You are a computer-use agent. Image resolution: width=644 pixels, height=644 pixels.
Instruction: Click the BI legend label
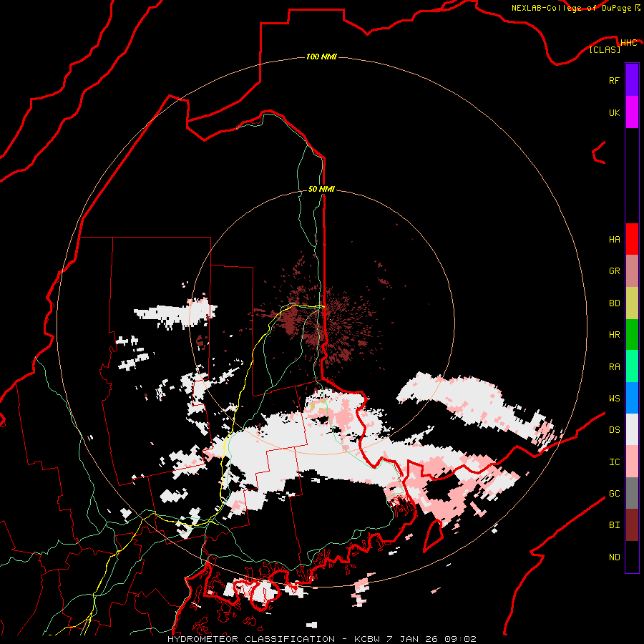[x=614, y=525]
